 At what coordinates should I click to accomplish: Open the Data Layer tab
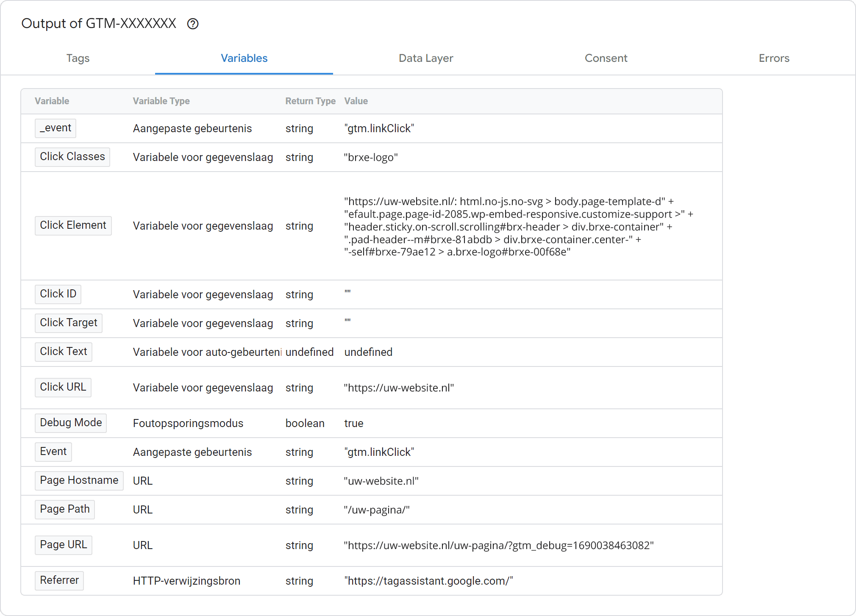pyautogui.click(x=426, y=58)
